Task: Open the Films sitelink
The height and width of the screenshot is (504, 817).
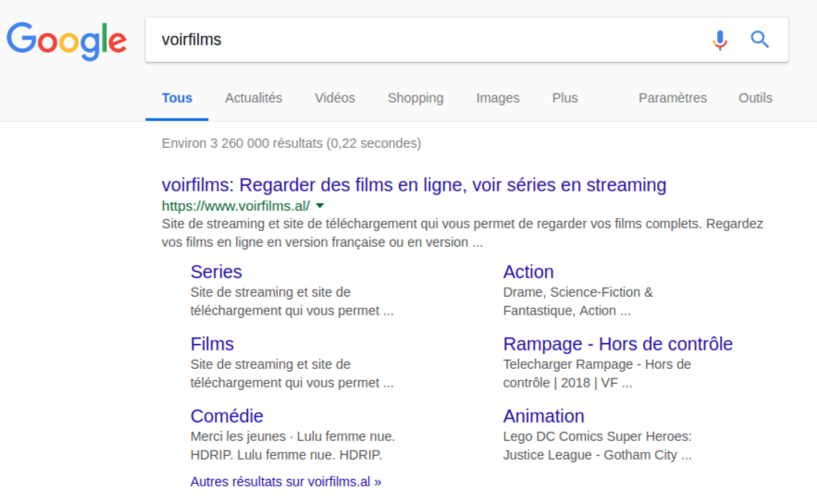Action: tap(212, 344)
